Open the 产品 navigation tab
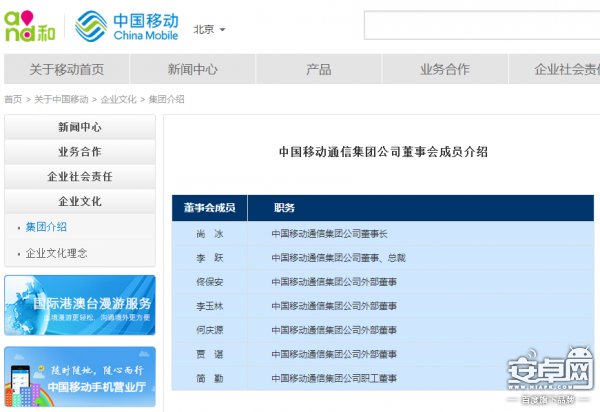 318,69
